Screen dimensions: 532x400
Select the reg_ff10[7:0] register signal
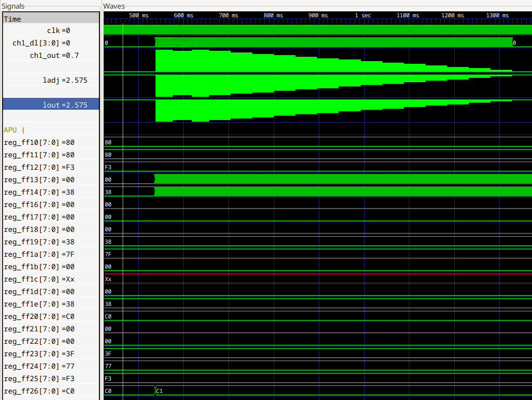[39, 143]
